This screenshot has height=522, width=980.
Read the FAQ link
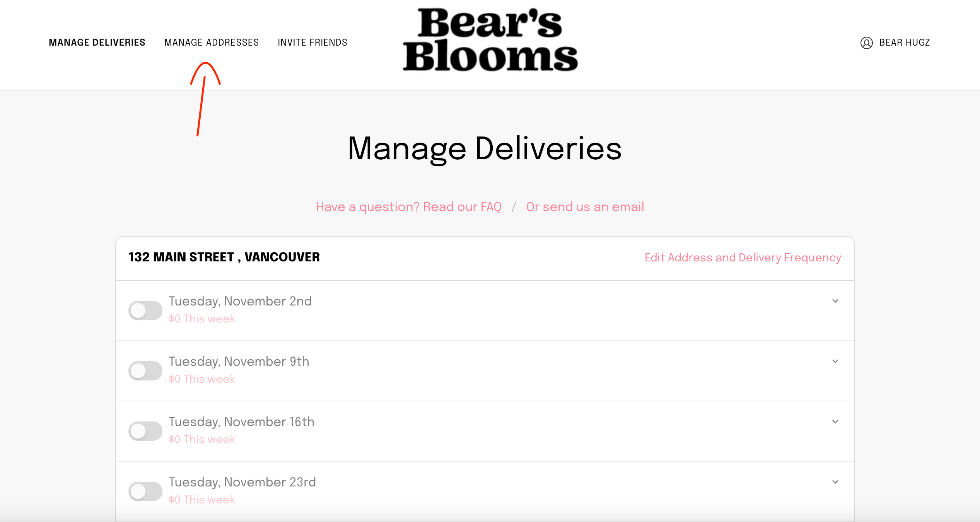click(409, 207)
